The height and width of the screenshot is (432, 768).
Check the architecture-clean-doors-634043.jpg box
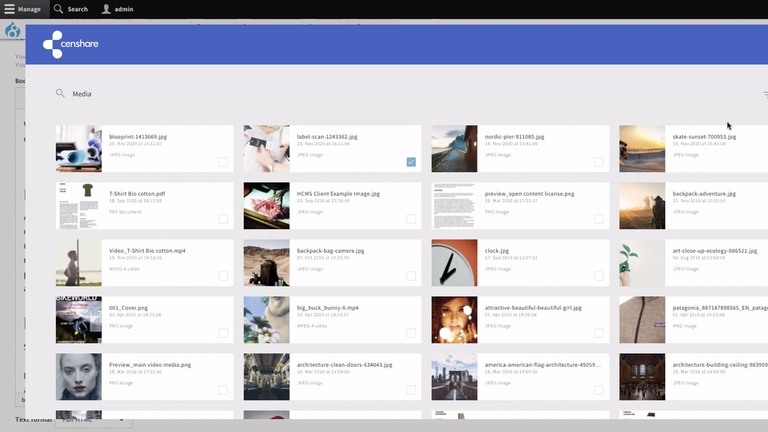coord(411,390)
